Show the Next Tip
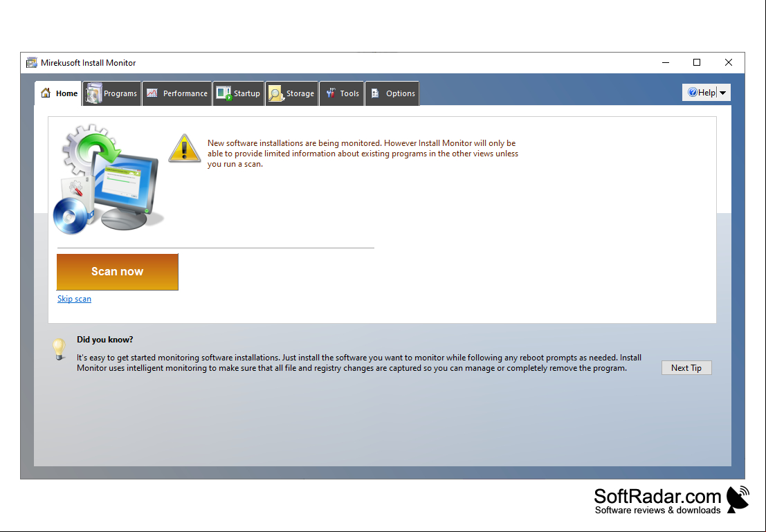Screen dimensions: 766x532 click(686, 368)
